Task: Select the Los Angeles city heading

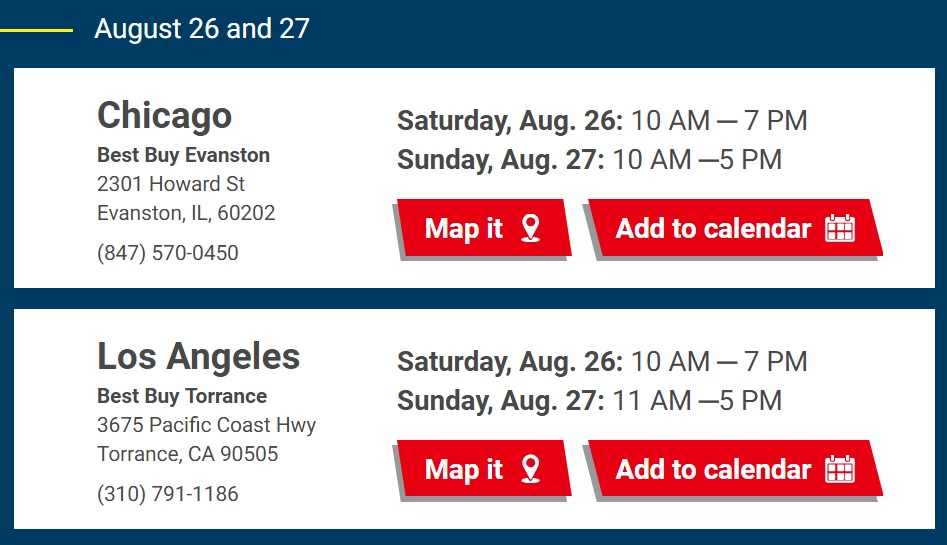Action: coord(199,356)
